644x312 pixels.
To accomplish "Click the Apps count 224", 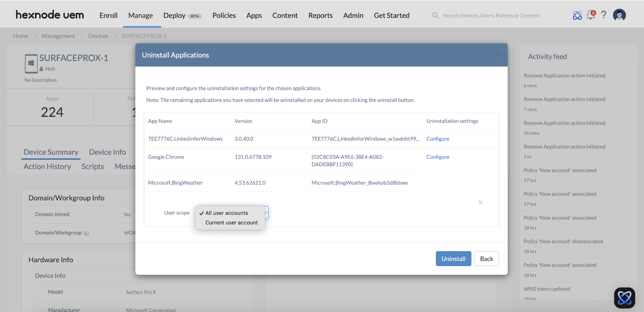I will point(52,112).
